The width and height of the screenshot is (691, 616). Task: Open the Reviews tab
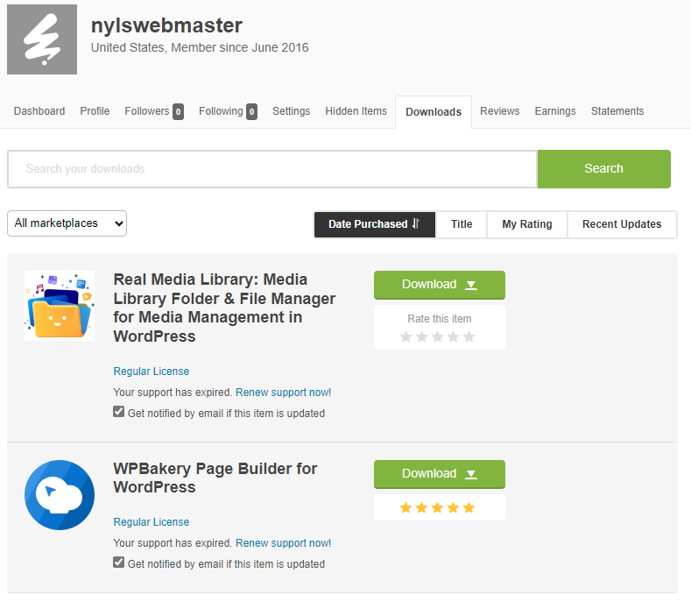pos(500,111)
